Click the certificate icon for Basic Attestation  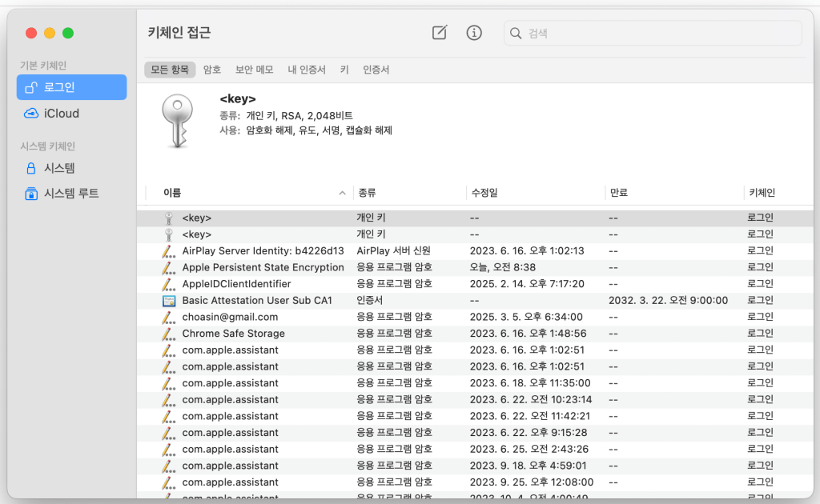(168, 301)
